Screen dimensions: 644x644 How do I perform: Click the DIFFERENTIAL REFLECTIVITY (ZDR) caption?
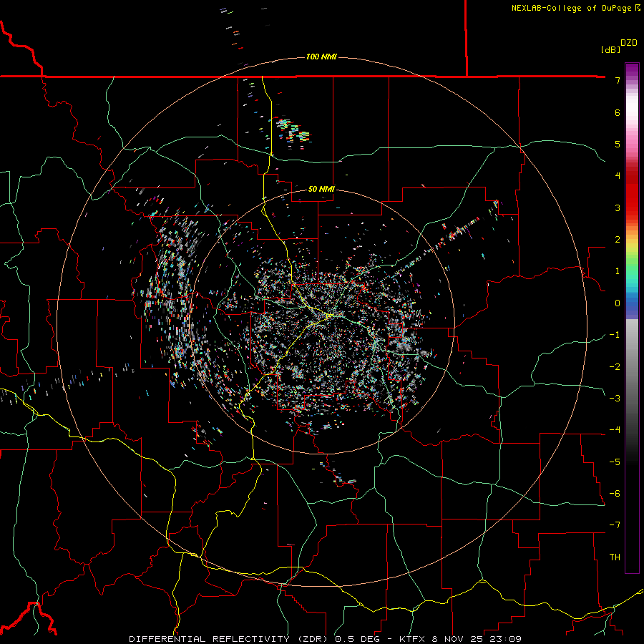[x=230, y=639]
